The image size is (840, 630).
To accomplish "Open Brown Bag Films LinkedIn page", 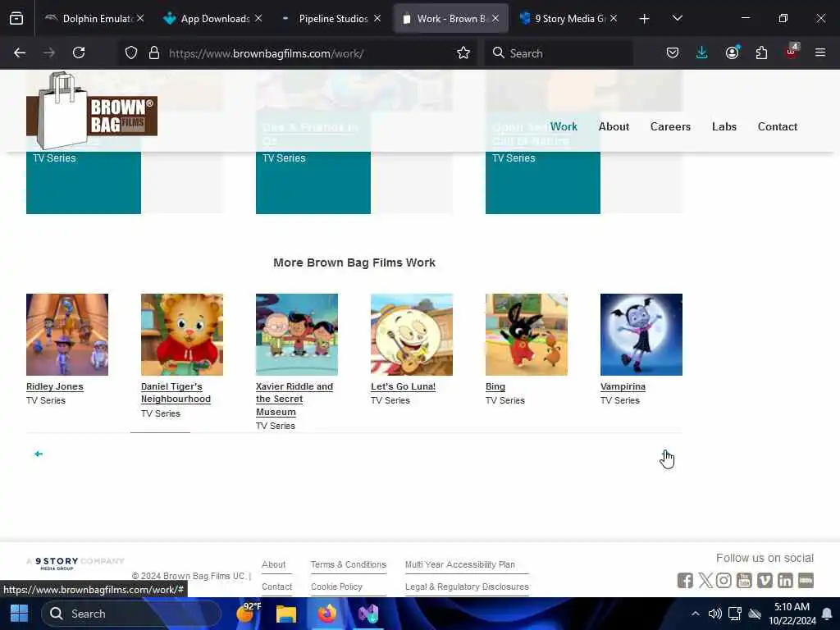I will (x=785, y=580).
